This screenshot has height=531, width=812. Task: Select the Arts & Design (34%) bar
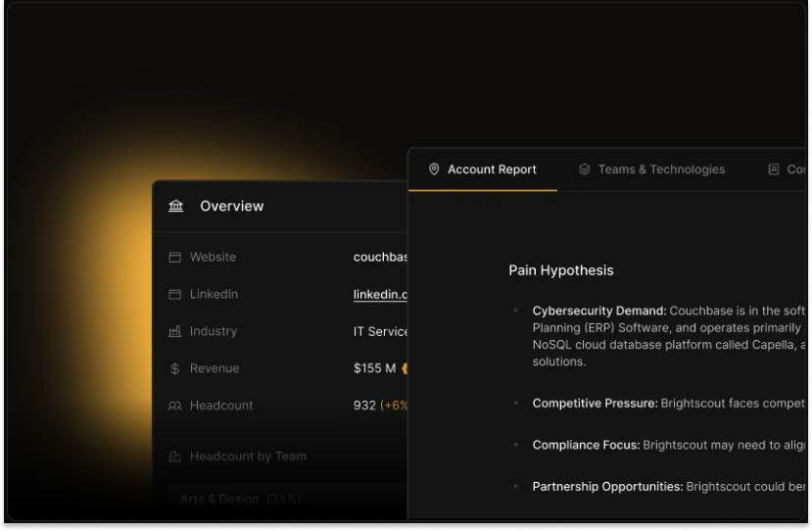288,499
